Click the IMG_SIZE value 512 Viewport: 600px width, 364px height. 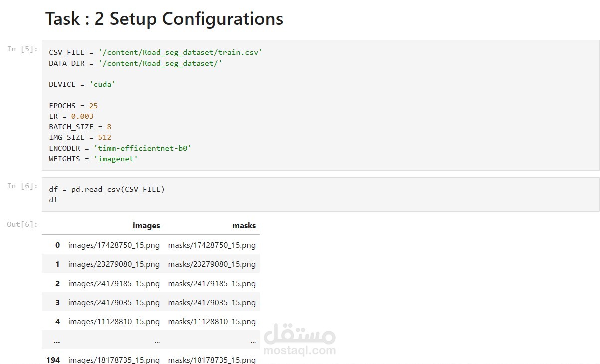coord(105,137)
